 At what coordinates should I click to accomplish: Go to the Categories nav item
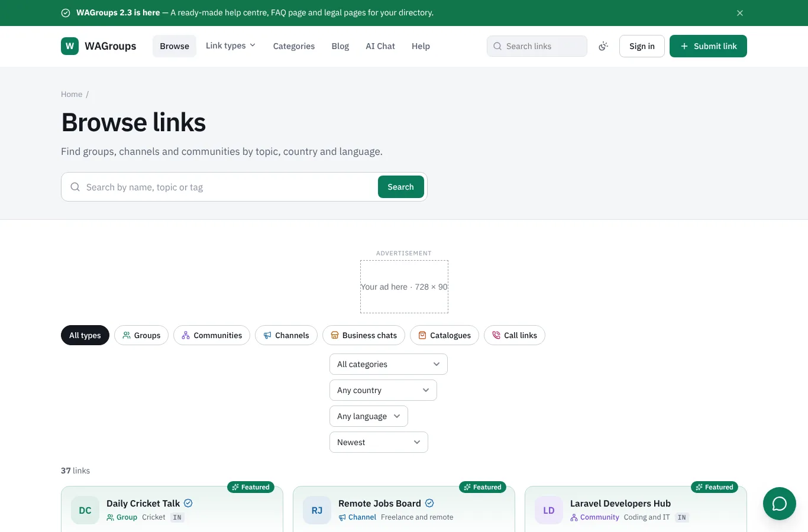coord(294,46)
